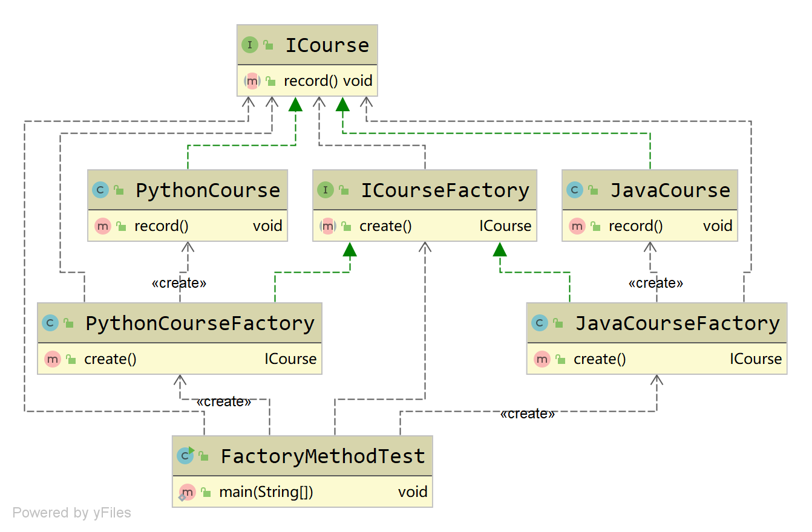Click the record() method text in PythonCourse
812x532 pixels.
pyautogui.click(x=162, y=226)
